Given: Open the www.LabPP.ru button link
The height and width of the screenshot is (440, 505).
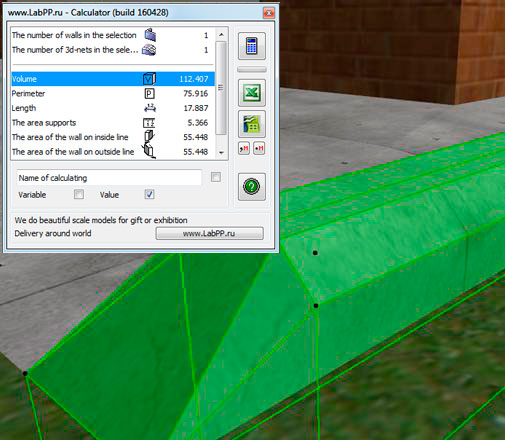Looking at the screenshot, I should [209, 233].
